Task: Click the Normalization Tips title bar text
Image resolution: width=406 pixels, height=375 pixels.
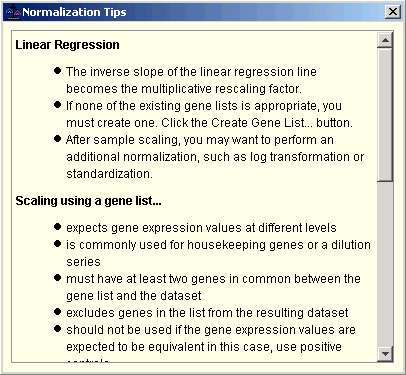Action: click(x=74, y=12)
